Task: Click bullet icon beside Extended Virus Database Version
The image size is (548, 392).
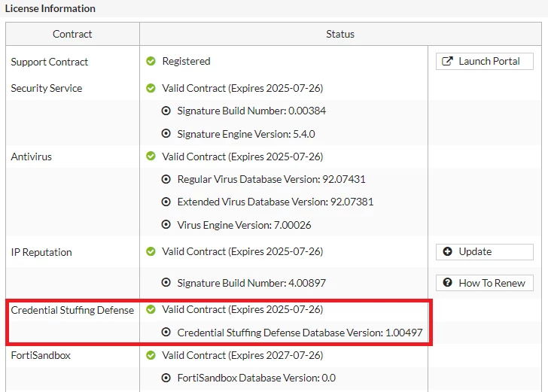Action: (x=166, y=202)
